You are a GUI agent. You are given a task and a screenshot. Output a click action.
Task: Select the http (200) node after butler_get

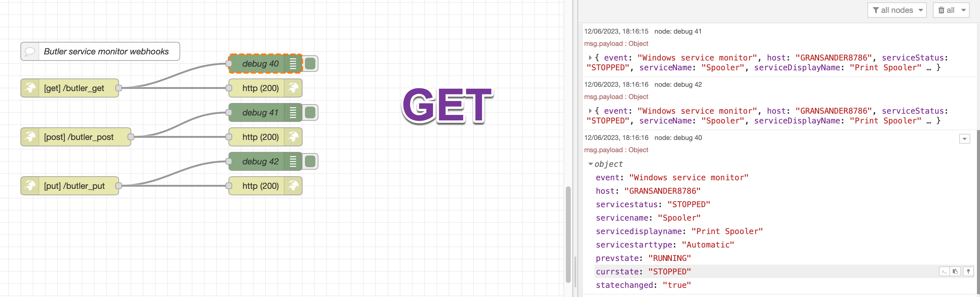click(x=260, y=88)
